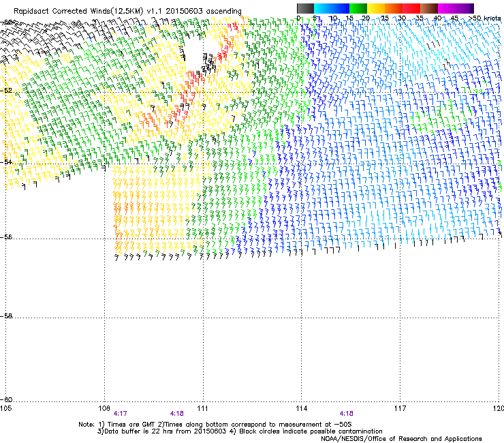
Task: Click the '35' legend scale label
Action: pos(420,18)
